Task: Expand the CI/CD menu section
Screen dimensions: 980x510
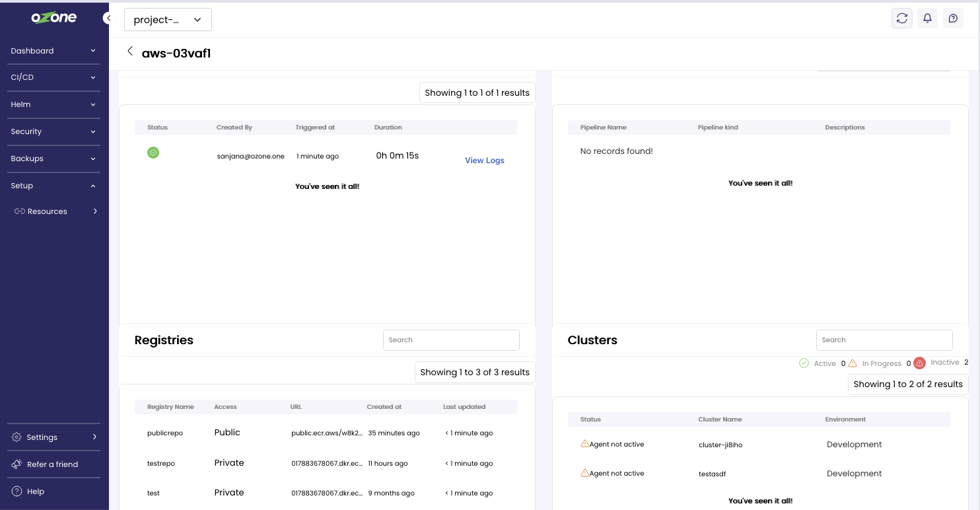Action: pyautogui.click(x=53, y=77)
